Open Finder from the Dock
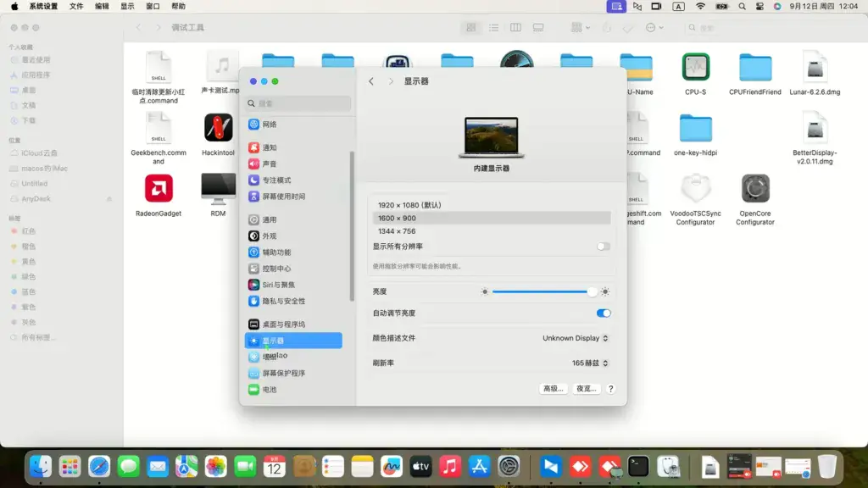 click(x=41, y=467)
